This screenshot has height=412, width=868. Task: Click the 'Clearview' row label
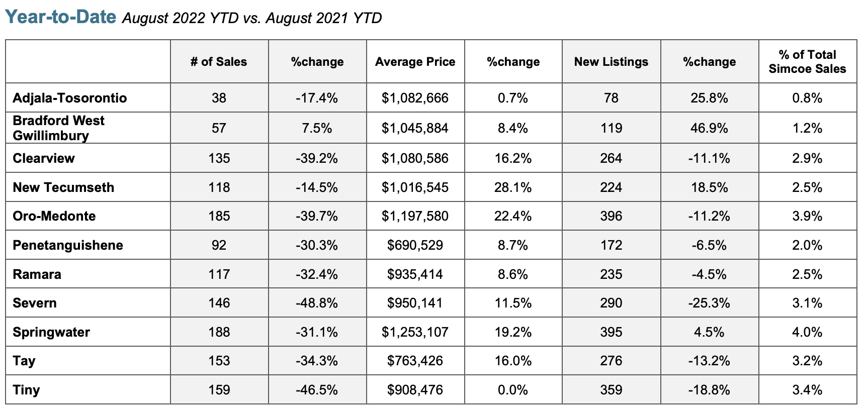tap(44, 158)
